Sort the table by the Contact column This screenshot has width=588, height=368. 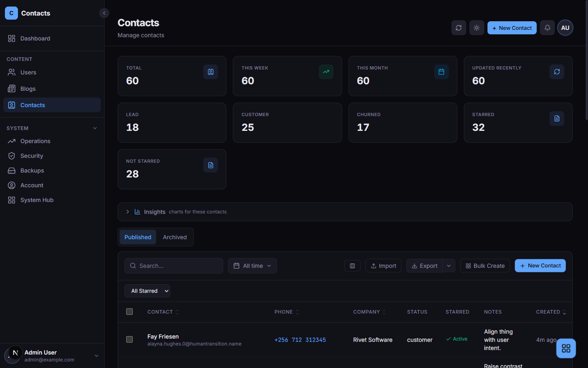click(163, 312)
